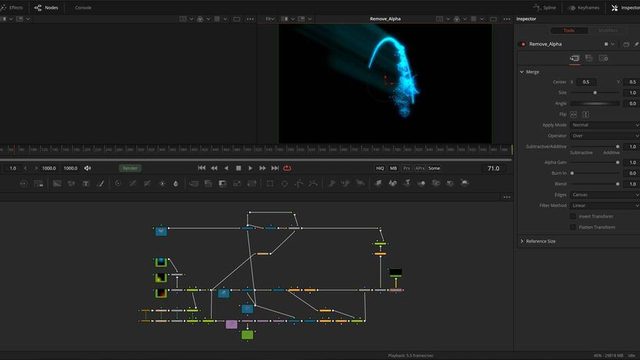Jump to the last frame
The width and height of the screenshot is (640, 360).
(x=275, y=168)
